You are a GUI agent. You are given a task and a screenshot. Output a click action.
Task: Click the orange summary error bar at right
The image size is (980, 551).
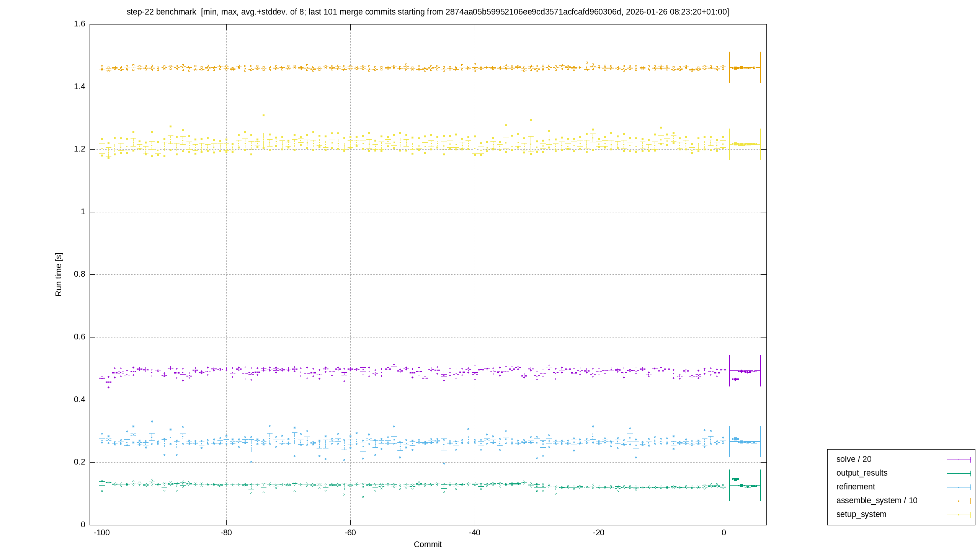[x=745, y=67]
